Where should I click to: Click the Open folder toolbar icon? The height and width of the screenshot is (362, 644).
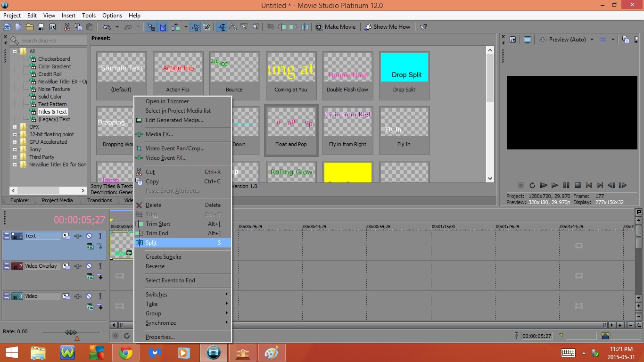[30, 27]
